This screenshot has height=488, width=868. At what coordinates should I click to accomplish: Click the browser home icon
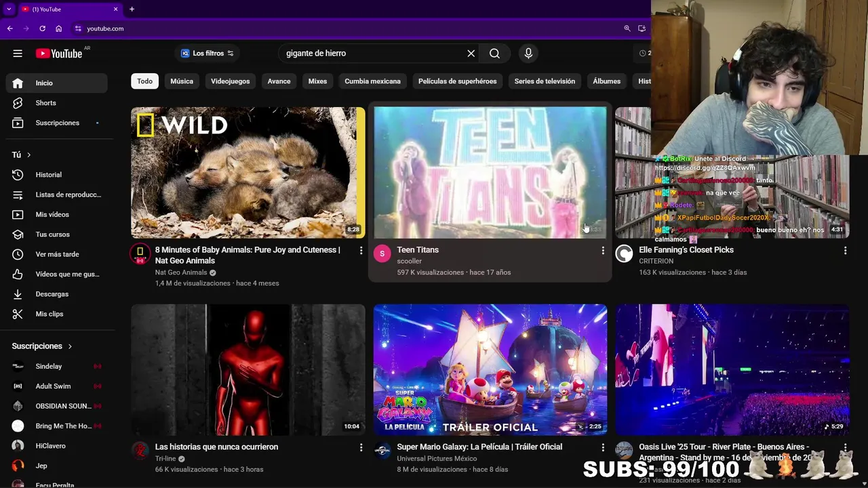(x=58, y=28)
